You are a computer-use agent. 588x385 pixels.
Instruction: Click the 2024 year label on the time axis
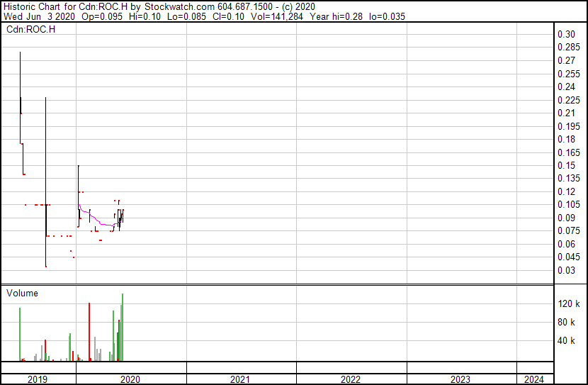[534, 379]
